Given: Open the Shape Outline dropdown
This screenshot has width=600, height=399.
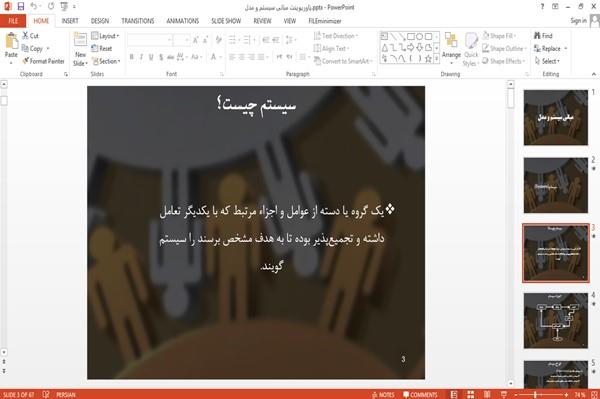Looking at the screenshot, I should (x=504, y=49).
